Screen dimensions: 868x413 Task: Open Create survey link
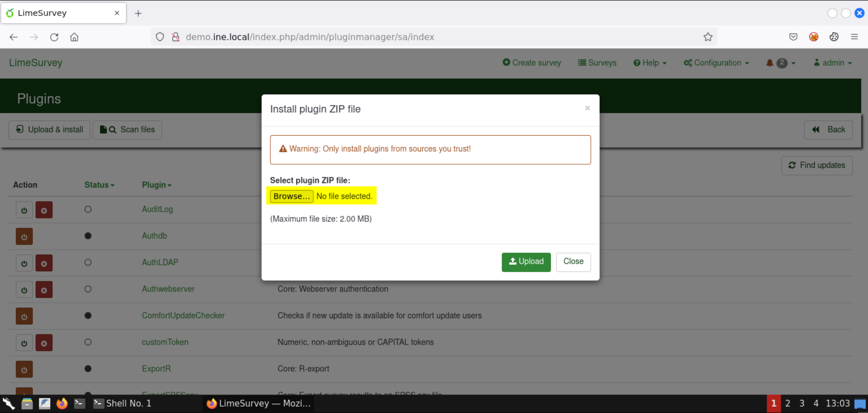click(532, 63)
